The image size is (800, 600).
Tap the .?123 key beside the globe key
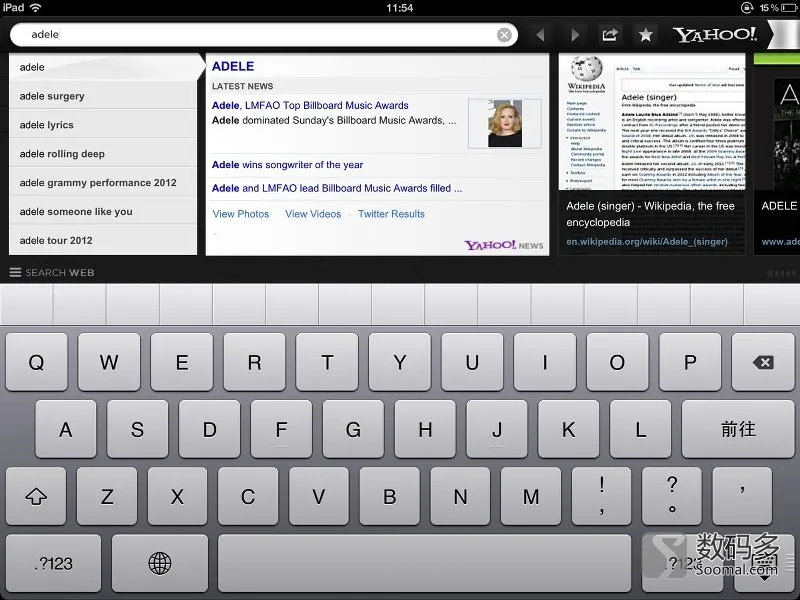click(x=54, y=563)
